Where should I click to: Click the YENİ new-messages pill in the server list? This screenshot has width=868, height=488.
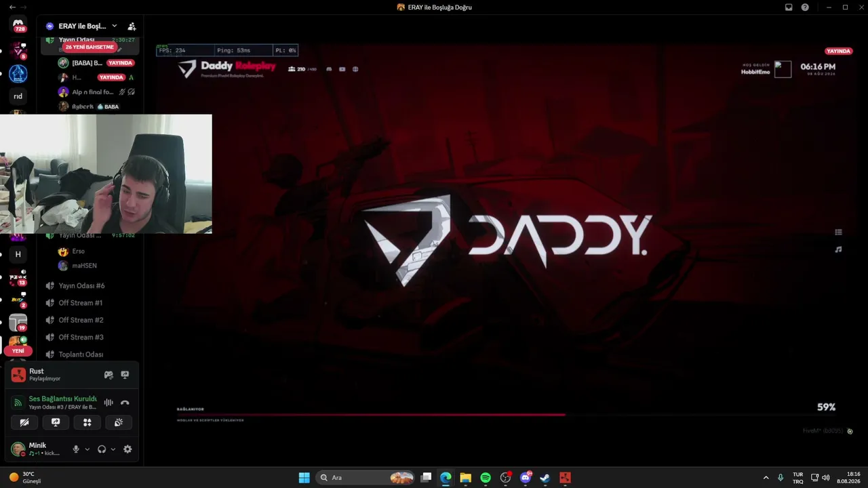coord(18,351)
